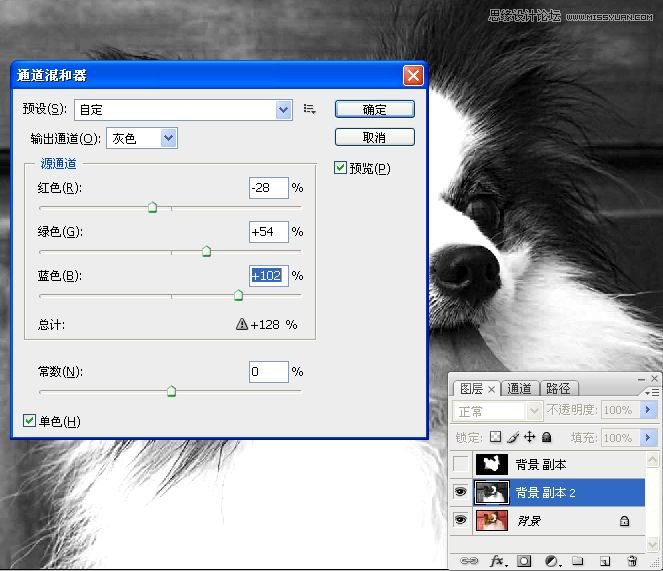Viewport: 663px width, 571px height.
Task: Click the lock icon on 背景 layer
Action: click(x=625, y=521)
